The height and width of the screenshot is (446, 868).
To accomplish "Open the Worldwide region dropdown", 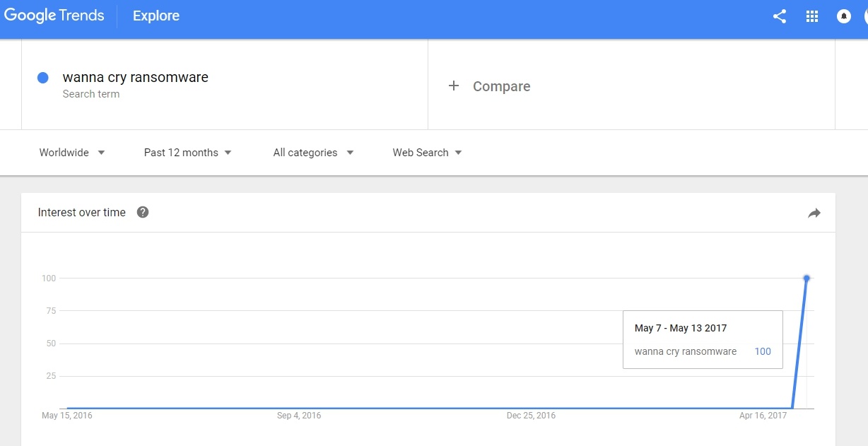I will pyautogui.click(x=72, y=153).
